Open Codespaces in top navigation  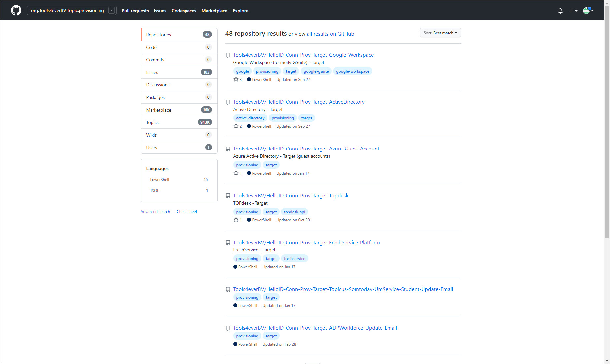184,11
